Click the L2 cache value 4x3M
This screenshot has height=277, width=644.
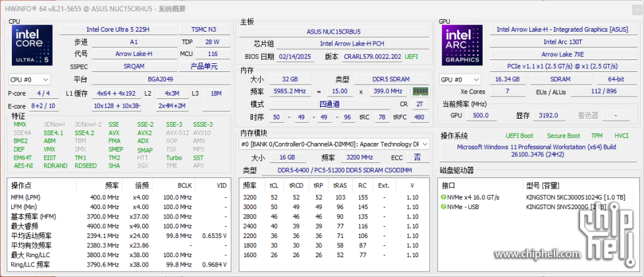click(171, 94)
